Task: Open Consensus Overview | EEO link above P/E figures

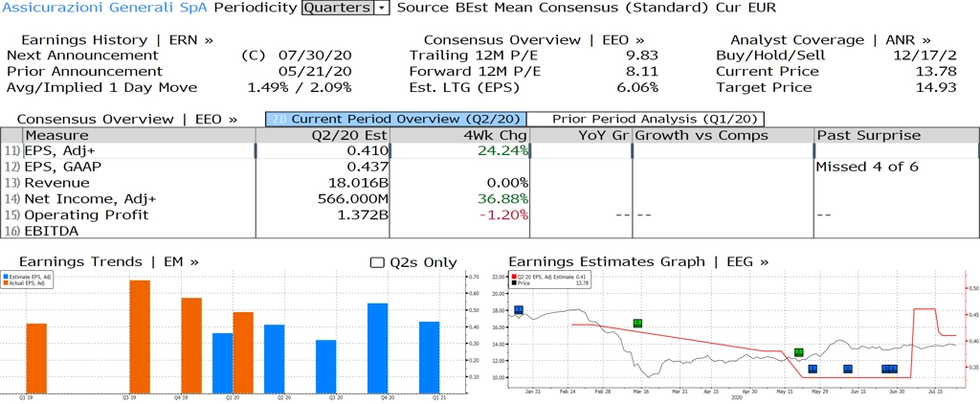Action: tap(534, 40)
